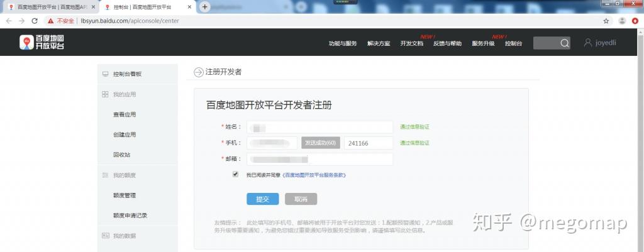The height and width of the screenshot is (252, 644).
Task: Click the 发送成功(60) button
Action: point(321,143)
